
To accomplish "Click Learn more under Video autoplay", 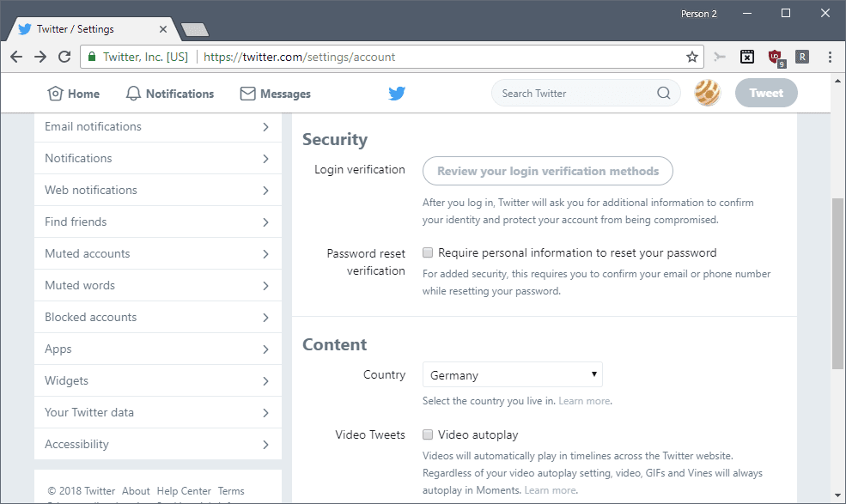I will pos(551,490).
